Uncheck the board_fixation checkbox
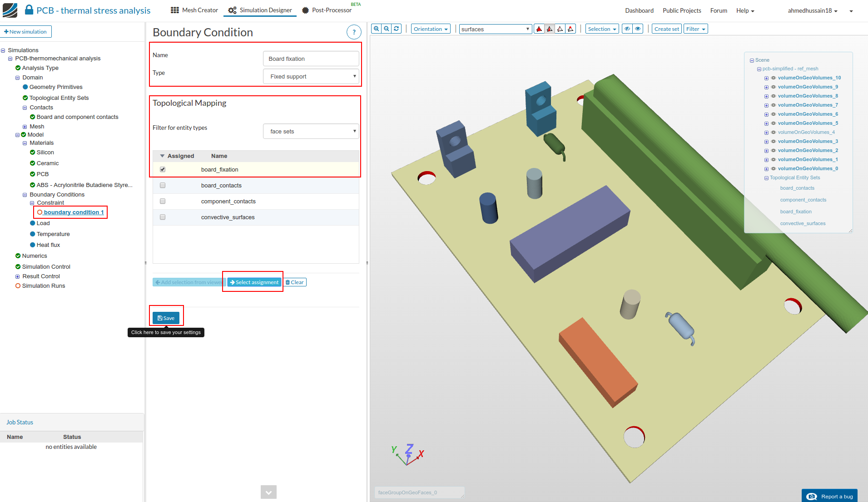Screen dimensions: 868x502 coord(163,169)
